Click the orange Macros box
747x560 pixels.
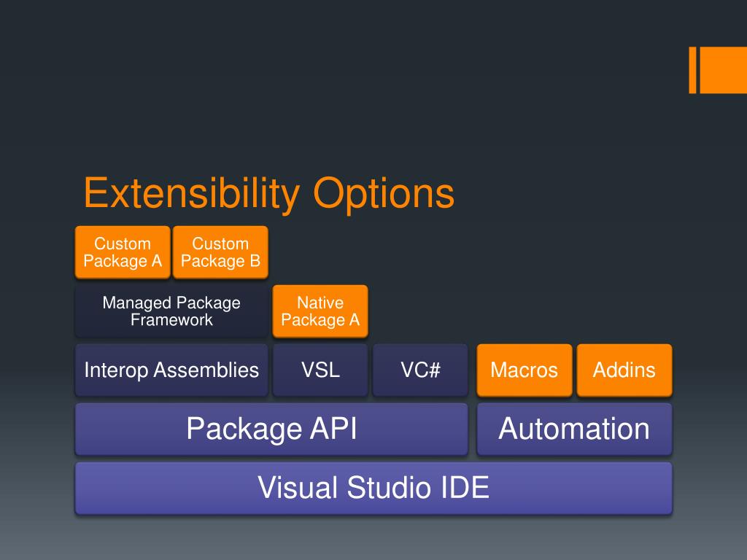coord(525,370)
